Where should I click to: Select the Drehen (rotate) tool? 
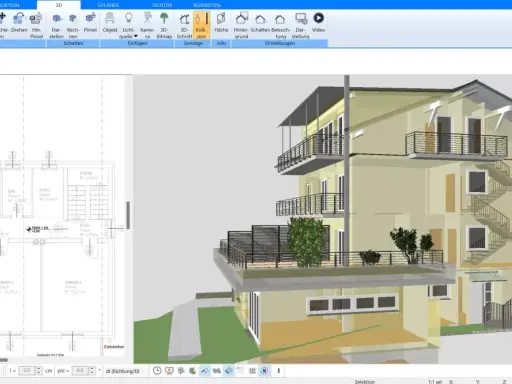click(19, 23)
